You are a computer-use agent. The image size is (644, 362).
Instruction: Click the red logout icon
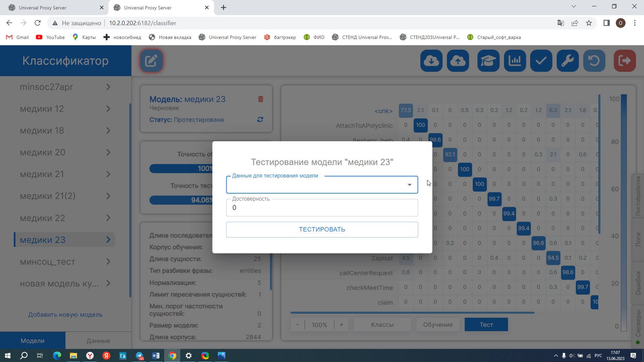coord(625,61)
